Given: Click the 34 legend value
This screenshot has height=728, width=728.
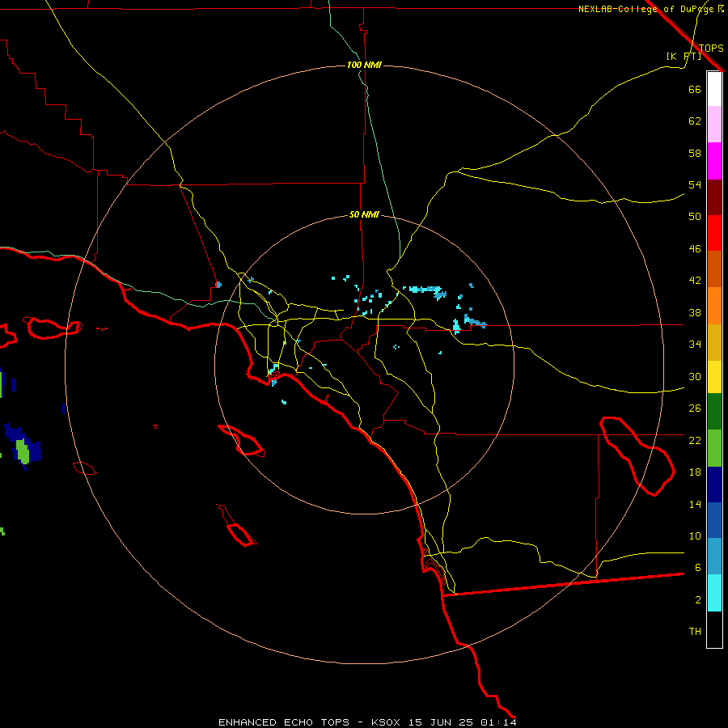Looking at the screenshot, I should (x=695, y=345).
